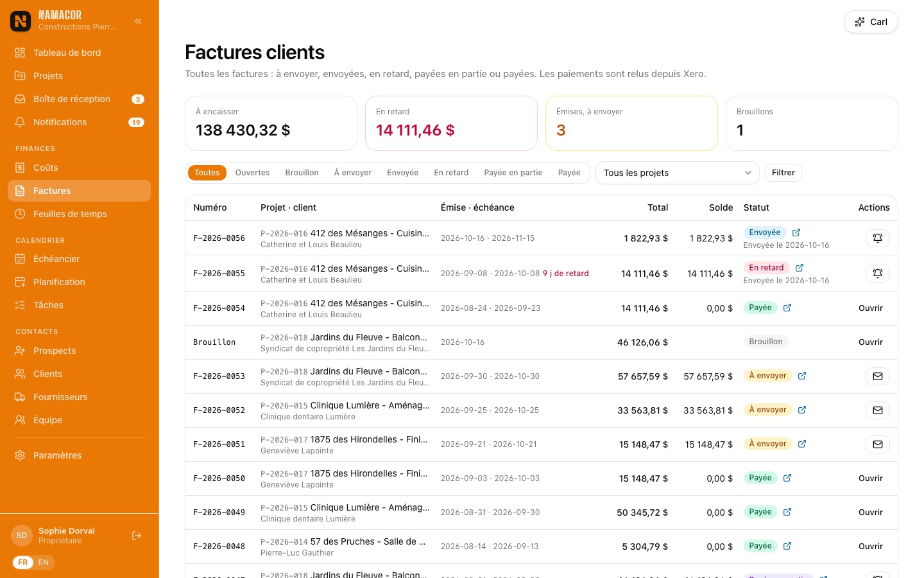Click the Namacor logo icon
This screenshot has height=578, width=924.
coord(21,21)
